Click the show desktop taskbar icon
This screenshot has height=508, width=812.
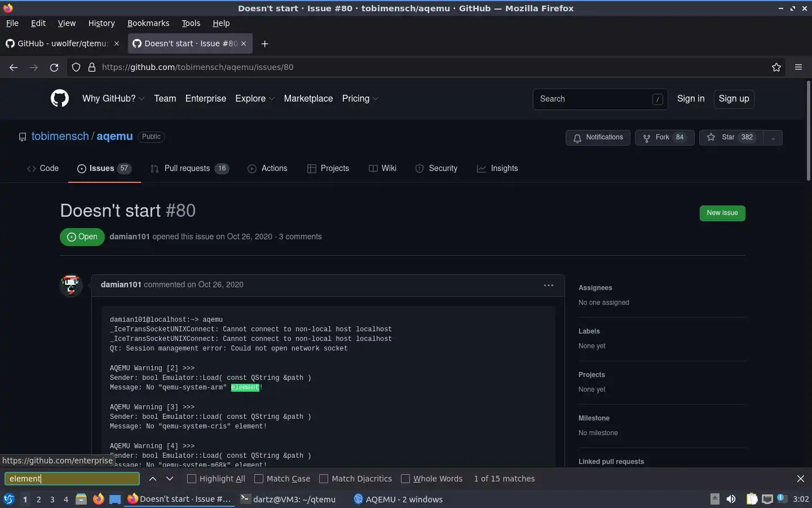(x=115, y=499)
